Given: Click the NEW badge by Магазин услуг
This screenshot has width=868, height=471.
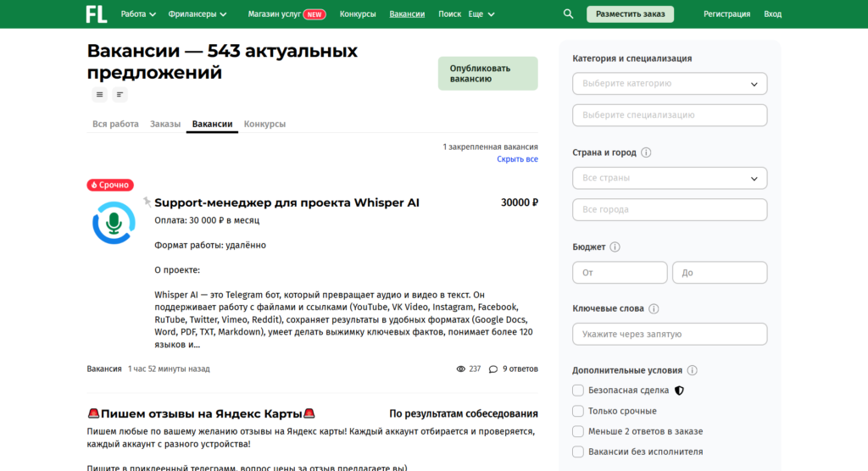Looking at the screenshot, I should (x=314, y=14).
